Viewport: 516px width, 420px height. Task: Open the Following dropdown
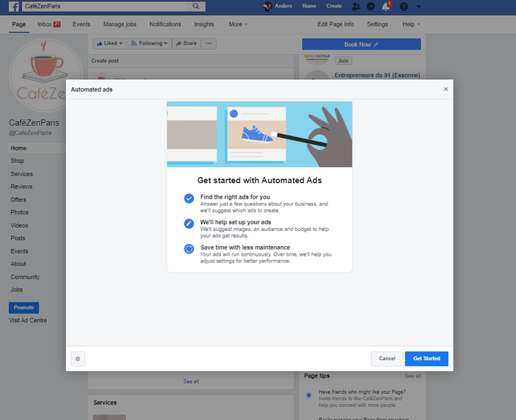pos(149,43)
